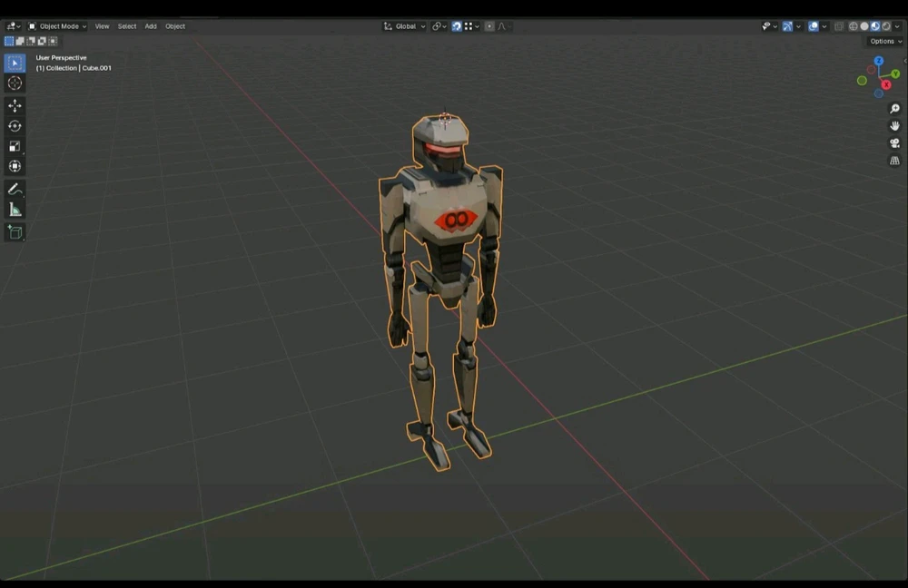Toggle Proportional Editing button
This screenshot has height=588, width=908.
[489, 26]
